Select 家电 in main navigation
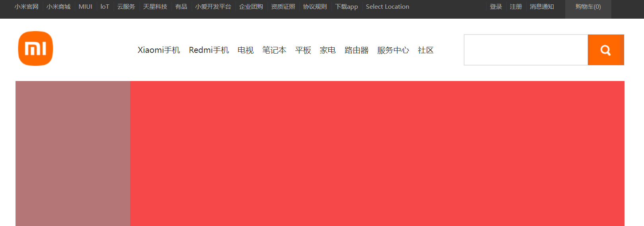Viewport: 644px width, 226px height. 328,50
